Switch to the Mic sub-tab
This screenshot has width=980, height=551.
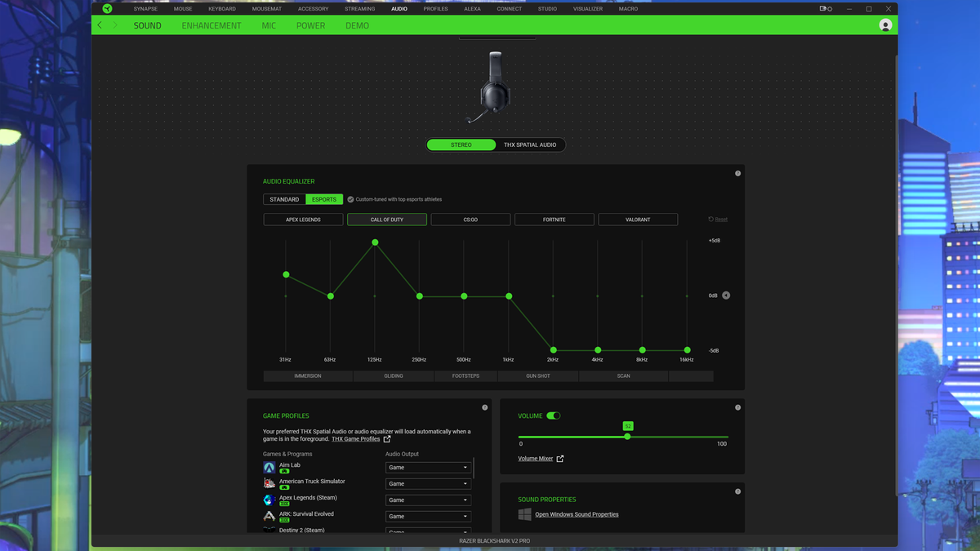tap(269, 25)
